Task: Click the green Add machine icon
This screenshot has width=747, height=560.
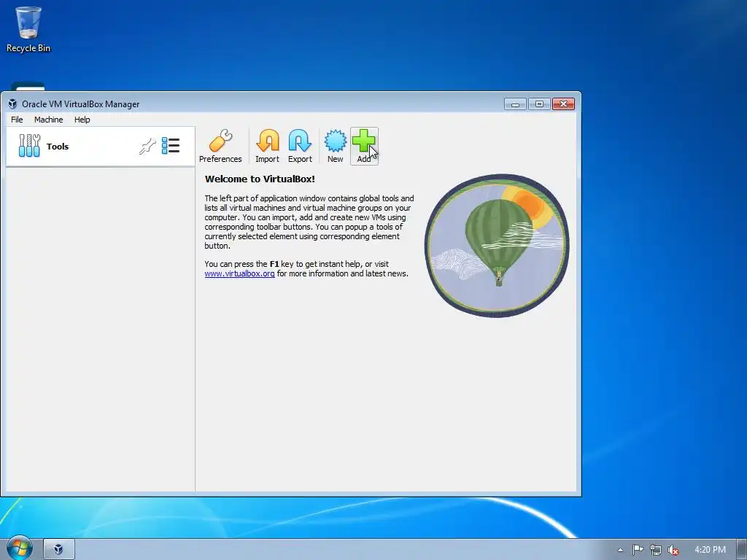Action: pos(364,146)
